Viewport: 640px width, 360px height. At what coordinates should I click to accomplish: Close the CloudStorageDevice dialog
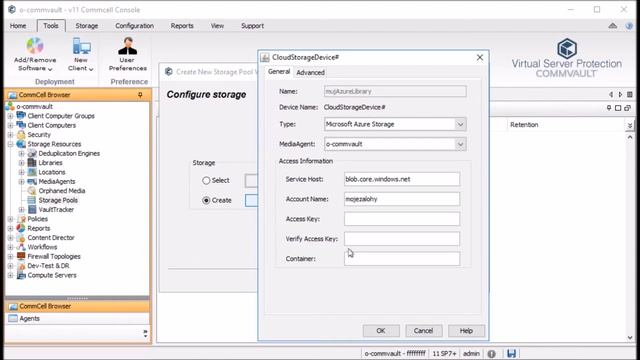[x=480, y=58]
